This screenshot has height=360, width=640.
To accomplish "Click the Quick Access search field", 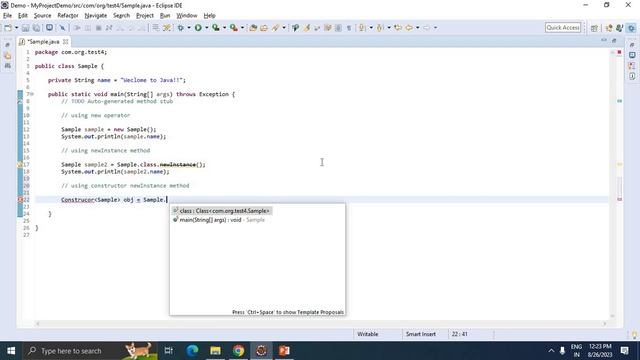I will (563, 27).
